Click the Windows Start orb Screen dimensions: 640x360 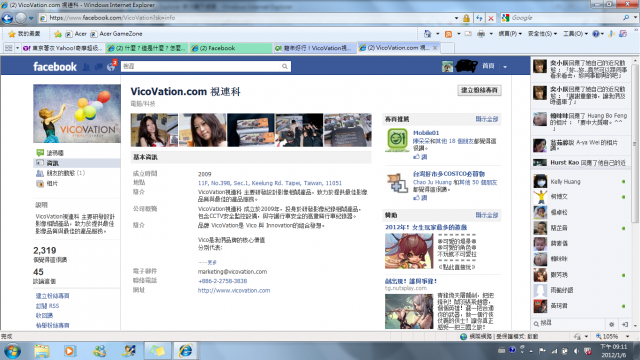pyautogui.click(x=12, y=351)
